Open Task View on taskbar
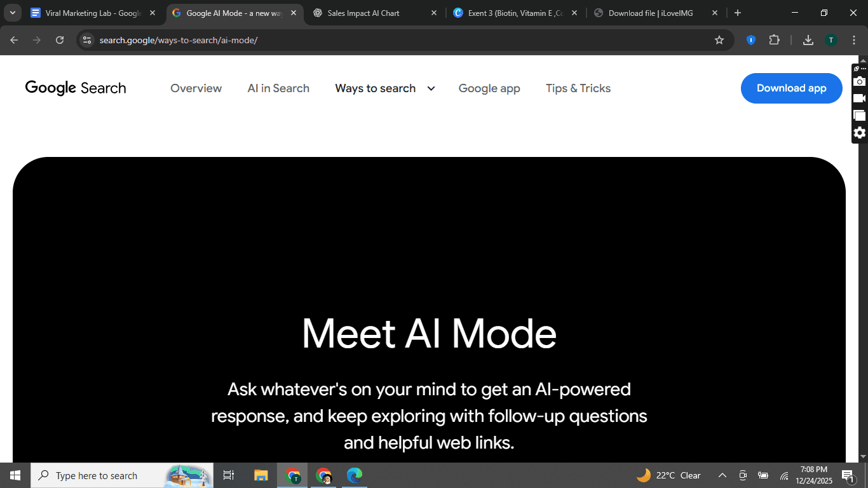 [x=229, y=475]
